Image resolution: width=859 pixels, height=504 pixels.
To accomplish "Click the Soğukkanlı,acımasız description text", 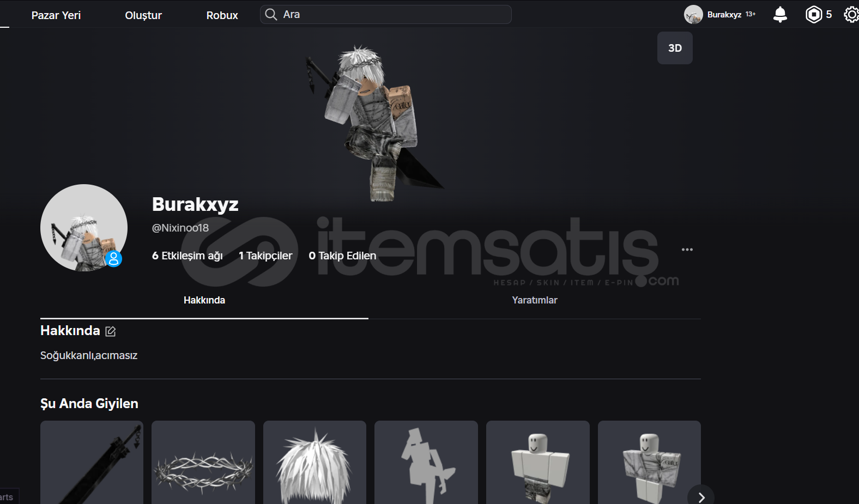I will pyautogui.click(x=89, y=355).
